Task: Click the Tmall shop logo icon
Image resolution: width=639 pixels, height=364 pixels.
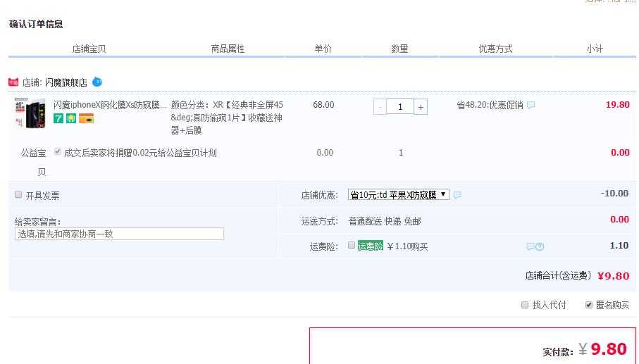Action: [x=13, y=82]
